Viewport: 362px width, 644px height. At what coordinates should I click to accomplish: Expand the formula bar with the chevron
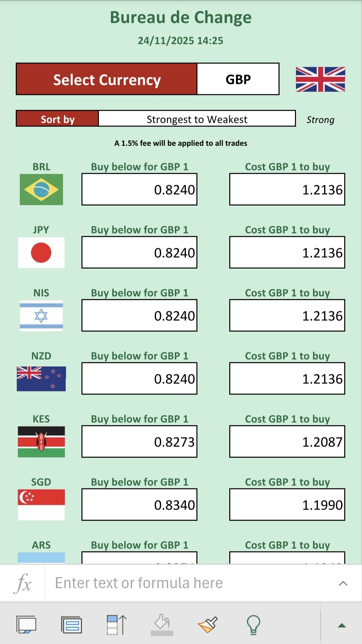tap(343, 583)
